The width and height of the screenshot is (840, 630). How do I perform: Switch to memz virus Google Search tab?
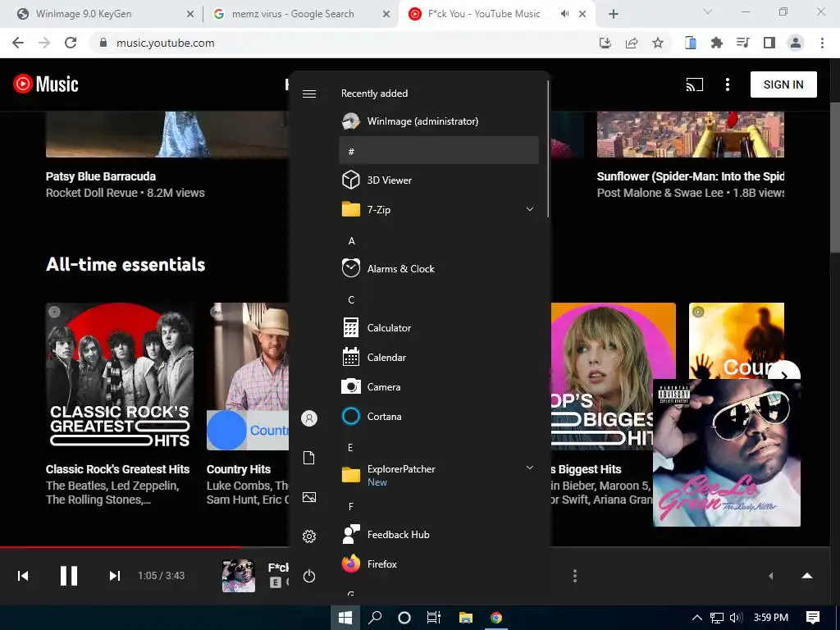(300, 14)
